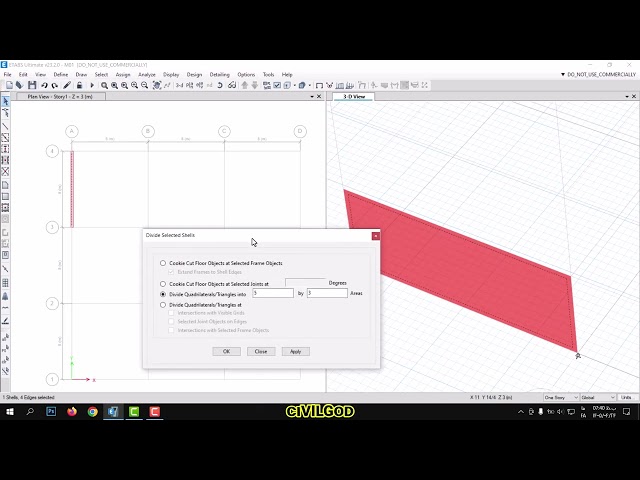Check Intersections with Selected Frame Objects
Image resolution: width=640 pixels, height=480 pixels.
171,330
